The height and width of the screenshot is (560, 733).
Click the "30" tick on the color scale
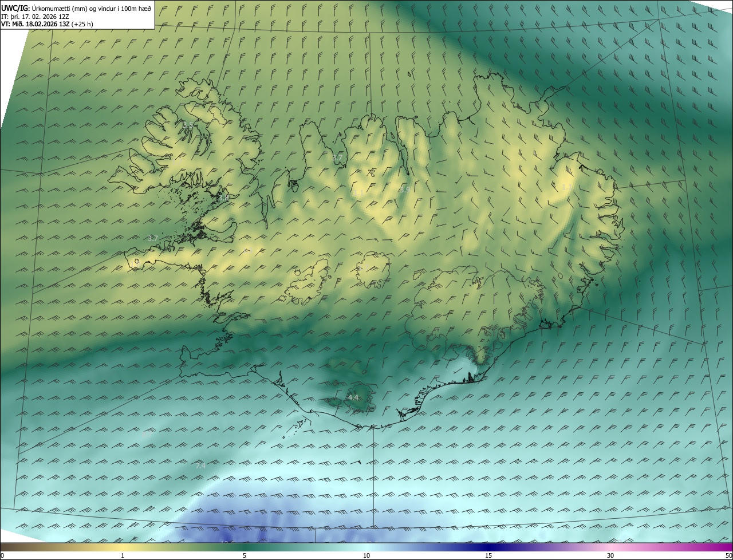pos(610,555)
